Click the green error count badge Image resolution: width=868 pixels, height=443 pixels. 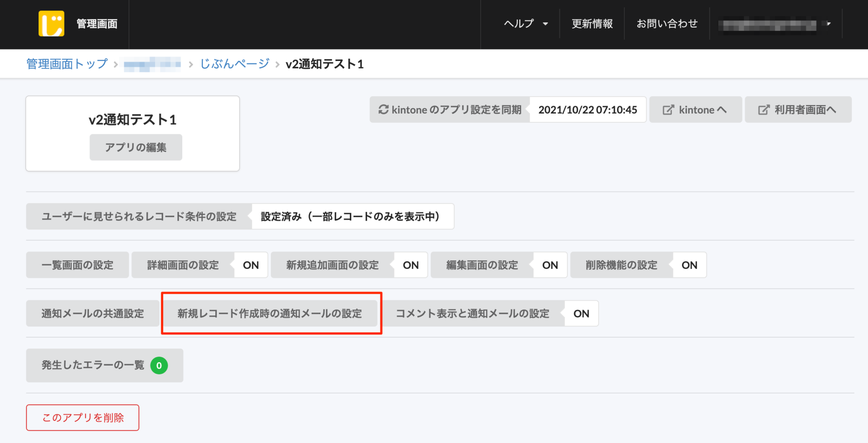(159, 365)
